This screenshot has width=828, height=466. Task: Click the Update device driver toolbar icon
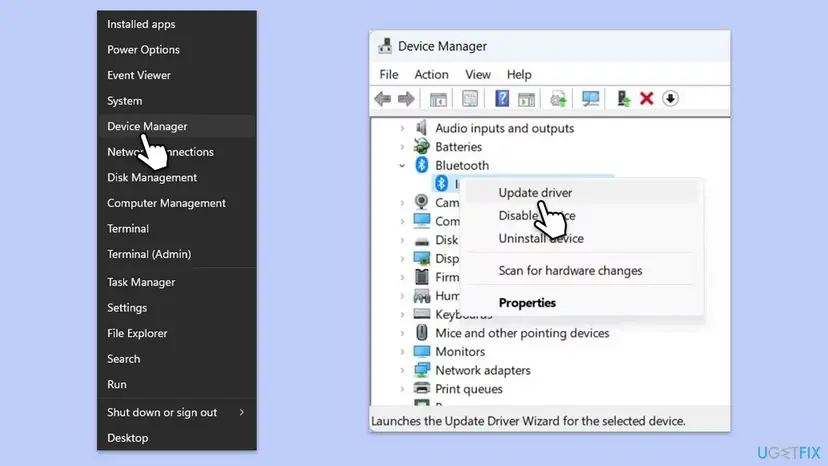coord(558,99)
